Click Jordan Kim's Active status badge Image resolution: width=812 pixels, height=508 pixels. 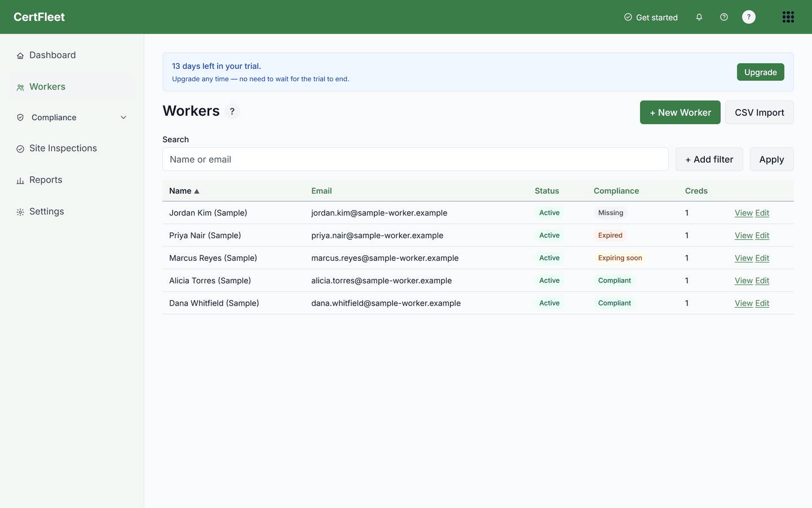549,213
